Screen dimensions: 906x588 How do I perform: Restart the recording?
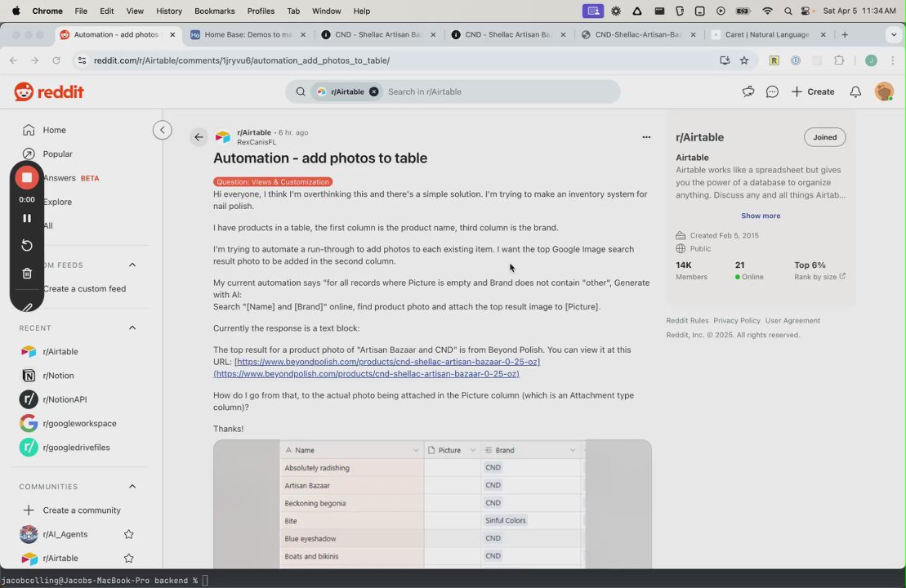click(27, 246)
